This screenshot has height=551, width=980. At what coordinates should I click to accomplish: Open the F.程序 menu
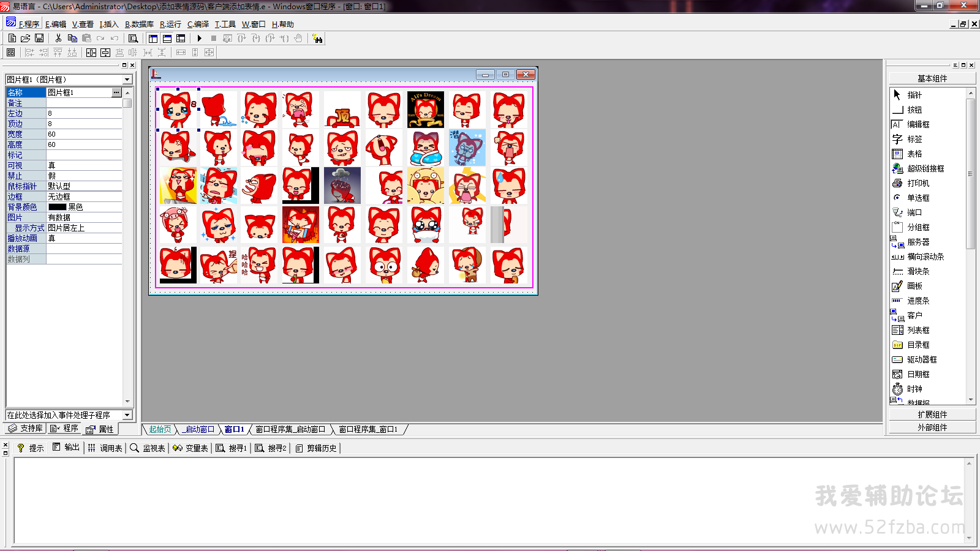(29, 24)
